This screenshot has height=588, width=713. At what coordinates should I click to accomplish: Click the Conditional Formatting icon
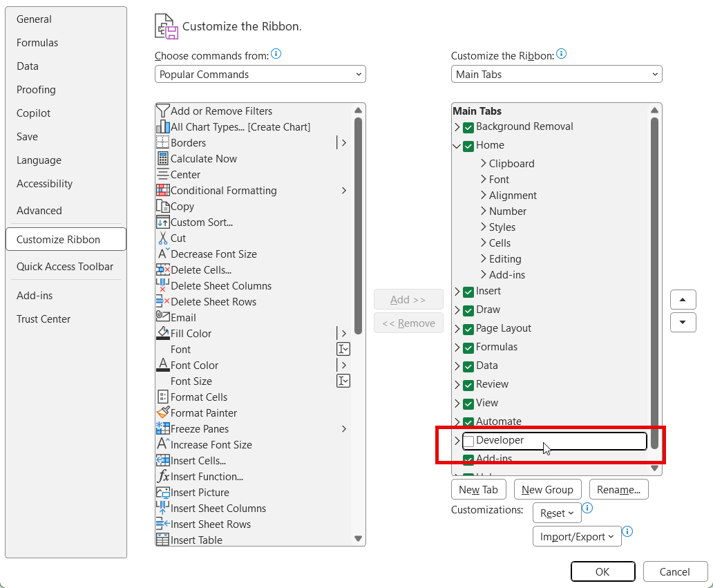point(163,191)
